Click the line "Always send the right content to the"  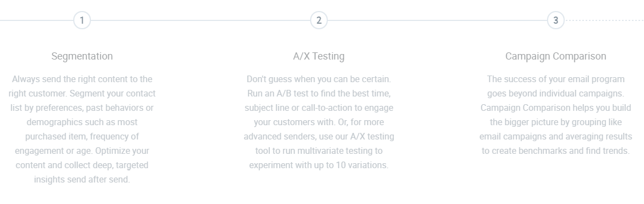82,79
